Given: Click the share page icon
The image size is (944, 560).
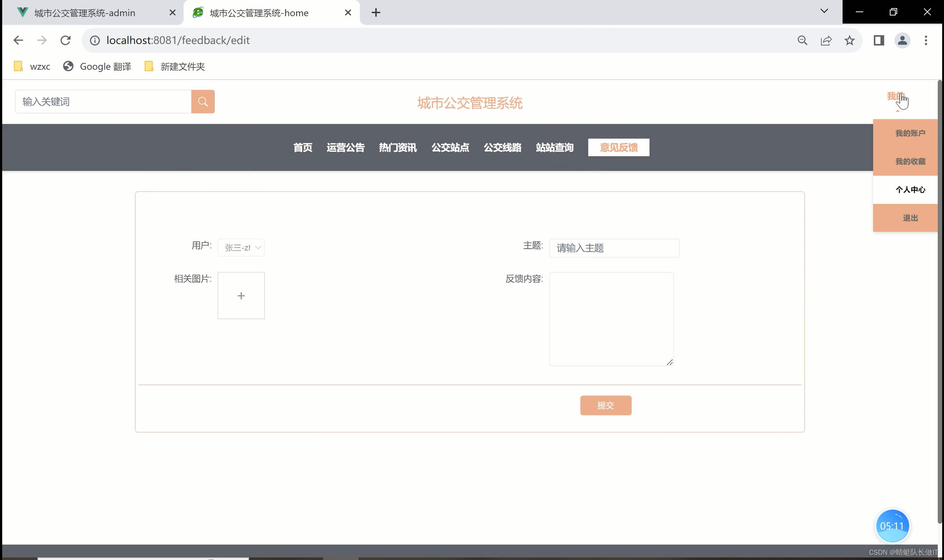Looking at the screenshot, I should [826, 41].
